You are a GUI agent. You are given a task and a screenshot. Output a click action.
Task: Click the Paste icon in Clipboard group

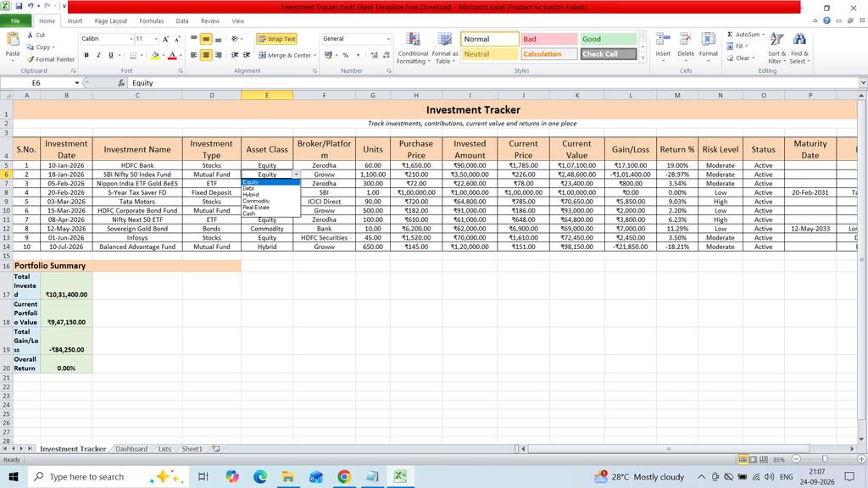(x=12, y=40)
